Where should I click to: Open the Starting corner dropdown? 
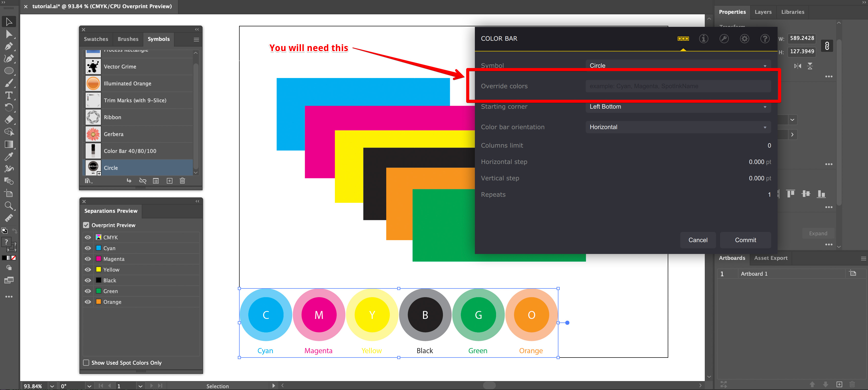(x=678, y=107)
